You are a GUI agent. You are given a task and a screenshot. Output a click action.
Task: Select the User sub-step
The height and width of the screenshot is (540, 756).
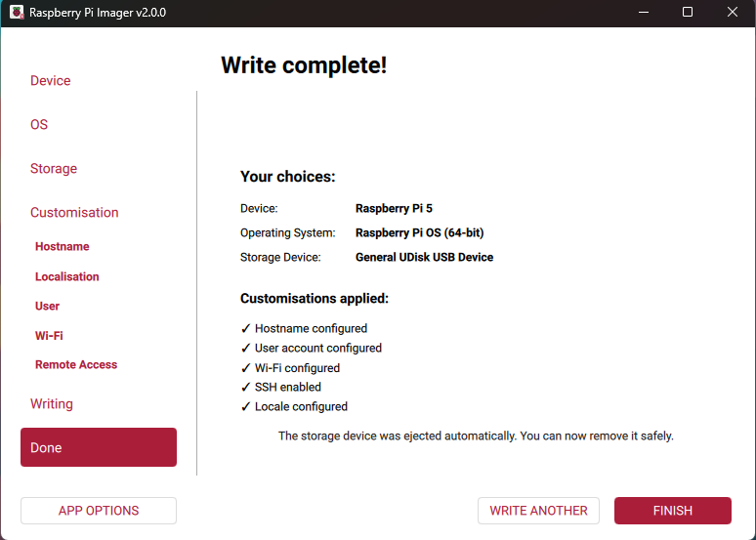tap(48, 306)
